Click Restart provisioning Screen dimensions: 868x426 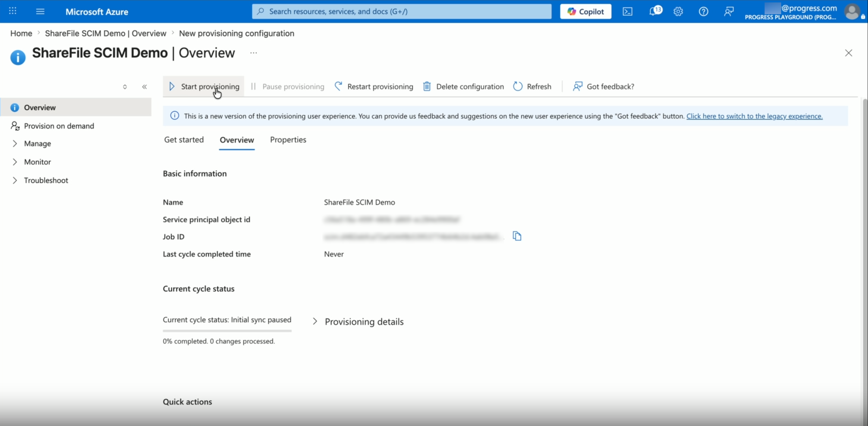pyautogui.click(x=374, y=87)
